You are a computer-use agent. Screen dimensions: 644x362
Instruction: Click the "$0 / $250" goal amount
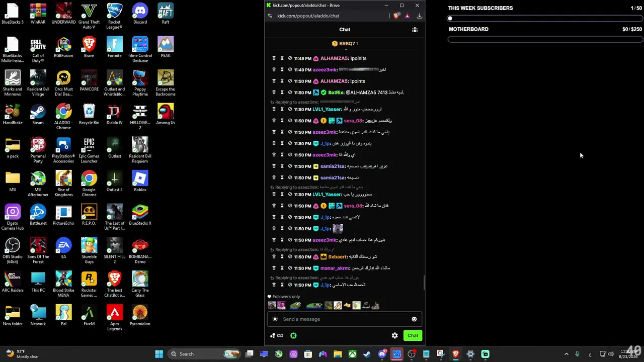tap(632, 29)
